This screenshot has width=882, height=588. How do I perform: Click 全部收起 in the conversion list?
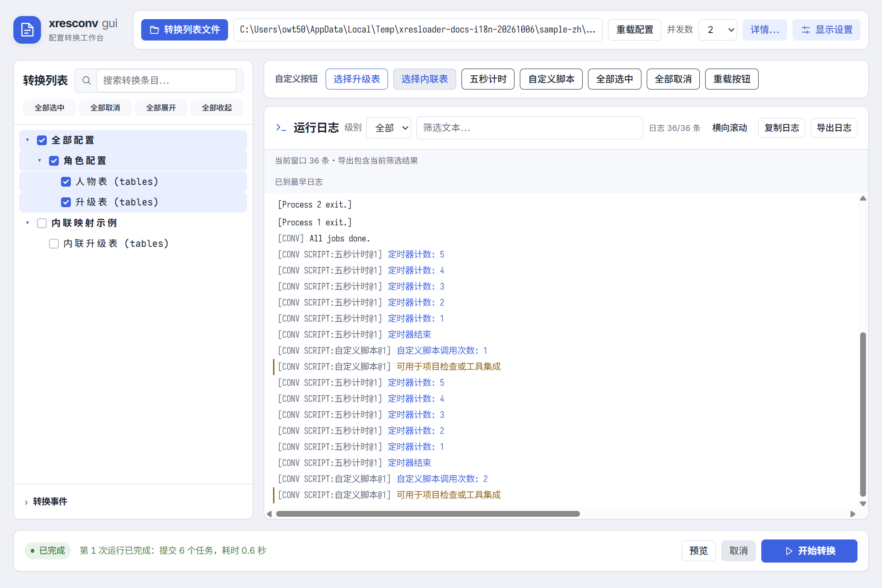pos(217,108)
